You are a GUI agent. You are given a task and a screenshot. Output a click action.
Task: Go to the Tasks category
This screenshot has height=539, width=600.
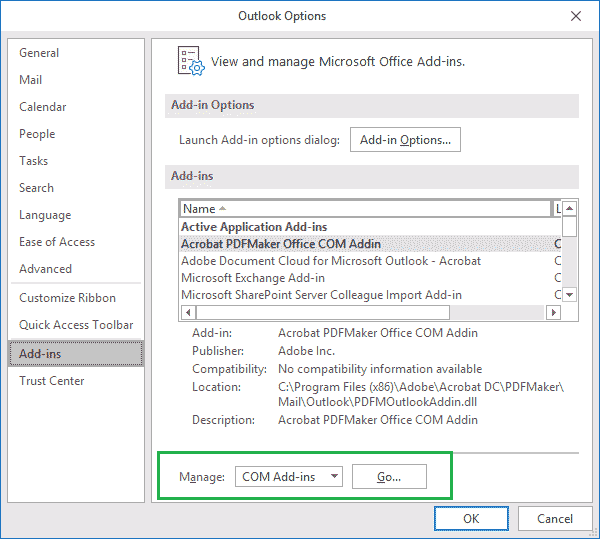(x=76, y=161)
